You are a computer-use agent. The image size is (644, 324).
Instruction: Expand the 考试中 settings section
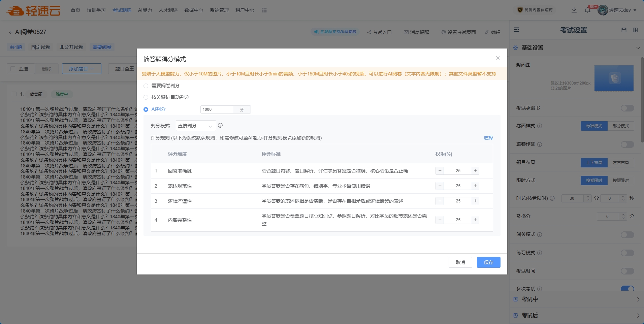(x=577, y=299)
